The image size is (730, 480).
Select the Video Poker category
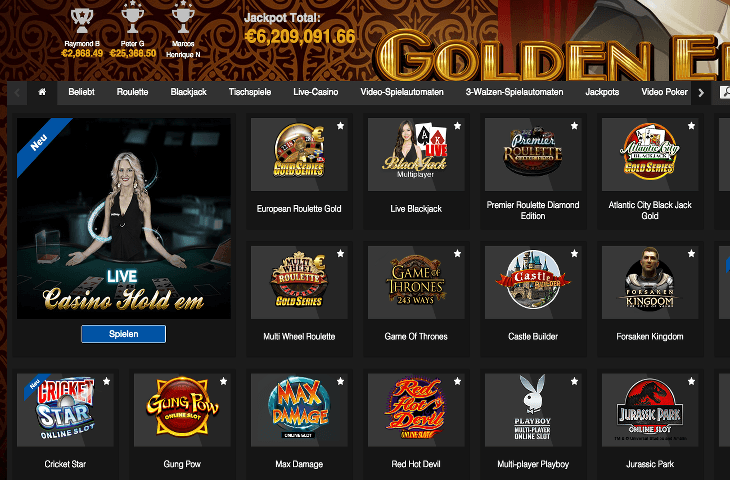click(664, 92)
